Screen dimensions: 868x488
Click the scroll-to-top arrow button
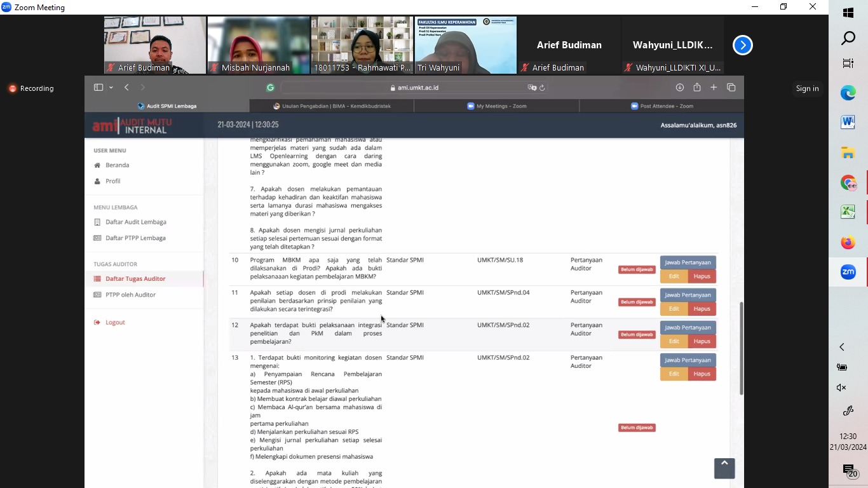(x=724, y=468)
